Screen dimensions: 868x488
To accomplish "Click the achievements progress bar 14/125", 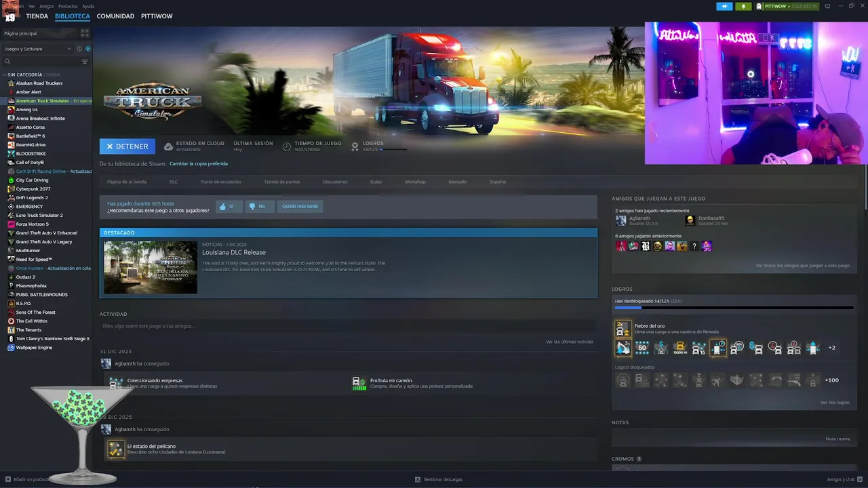I will 734,308.
